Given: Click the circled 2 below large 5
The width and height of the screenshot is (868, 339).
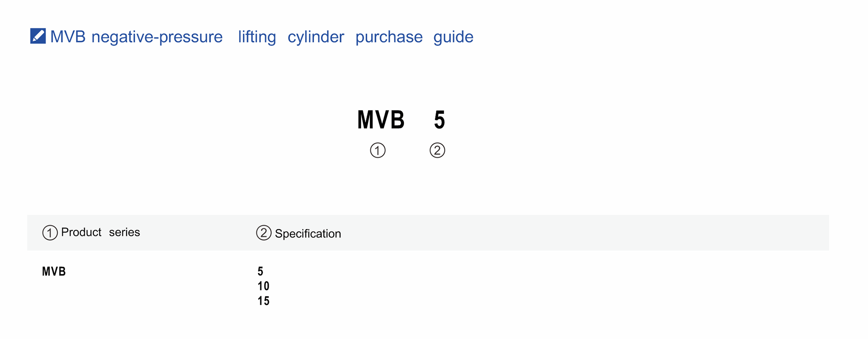Looking at the screenshot, I should [x=437, y=151].
